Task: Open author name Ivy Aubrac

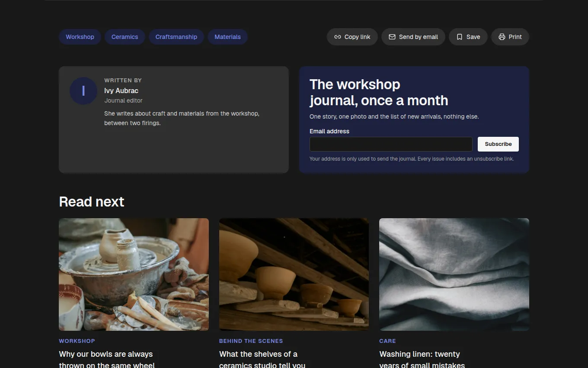Action: pos(121,90)
